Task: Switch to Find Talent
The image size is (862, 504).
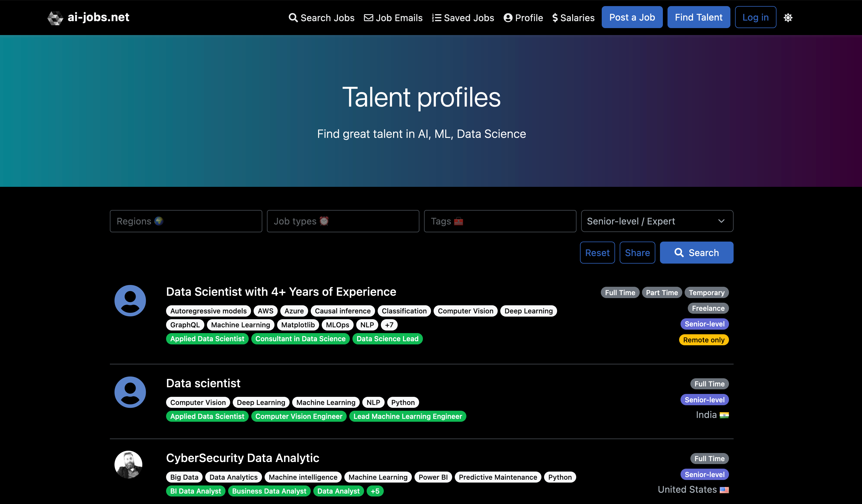Action: pyautogui.click(x=699, y=17)
